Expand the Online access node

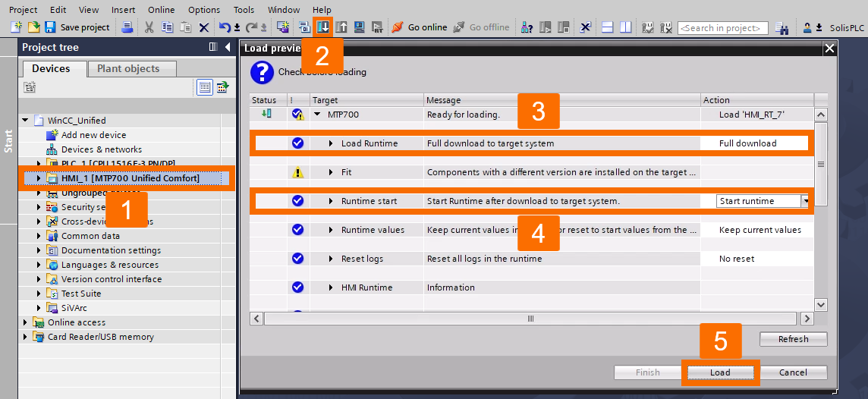click(25, 322)
